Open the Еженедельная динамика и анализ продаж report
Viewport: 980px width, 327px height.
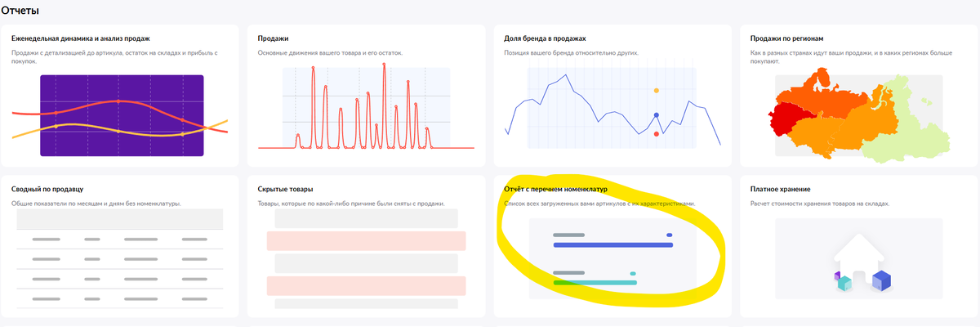81,38
